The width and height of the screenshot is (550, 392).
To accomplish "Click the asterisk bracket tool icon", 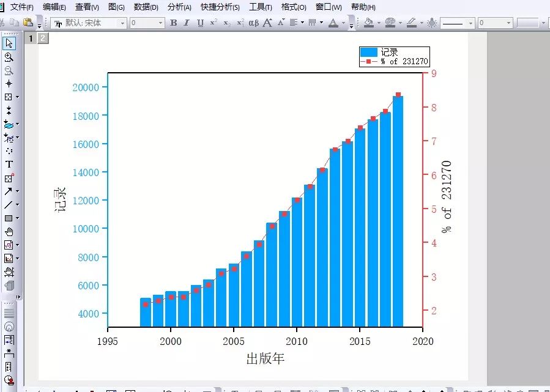I will point(9,353).
